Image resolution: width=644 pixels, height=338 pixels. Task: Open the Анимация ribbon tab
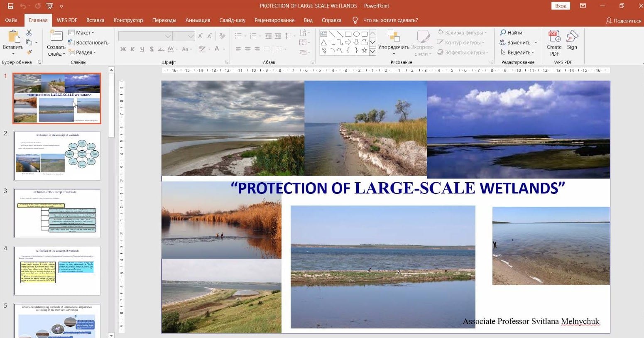(198, 20)
